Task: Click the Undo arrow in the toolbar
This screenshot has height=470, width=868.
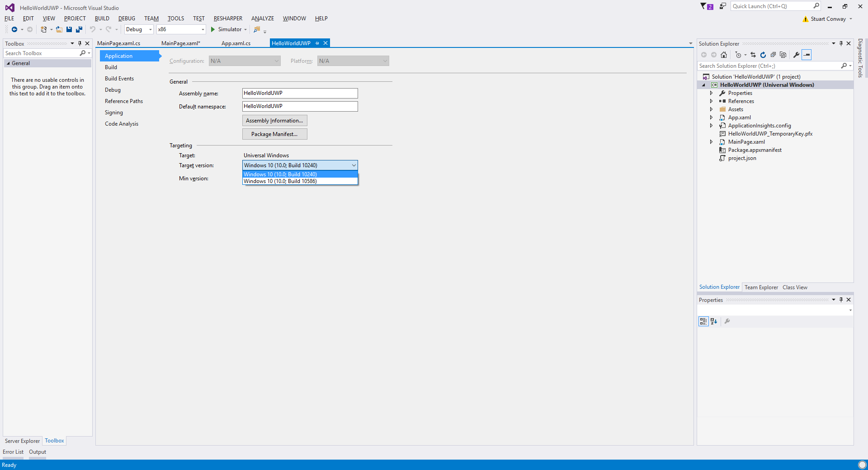Action: pos(93,29)
